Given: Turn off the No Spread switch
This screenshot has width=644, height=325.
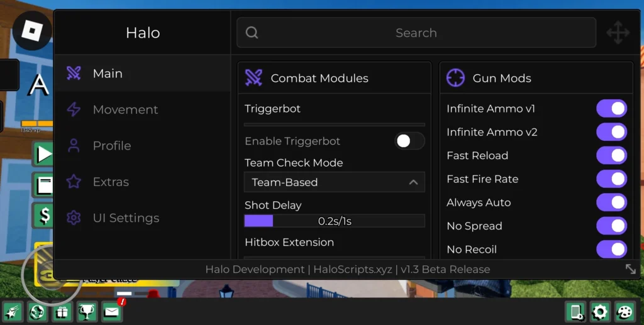Looking at the screenshot, I should tap(611, 226).
